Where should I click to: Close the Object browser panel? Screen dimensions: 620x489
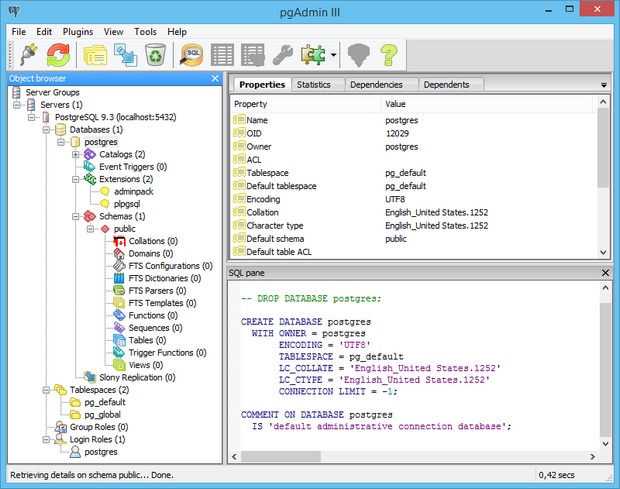pyautogui.click(x=214, y=78)
